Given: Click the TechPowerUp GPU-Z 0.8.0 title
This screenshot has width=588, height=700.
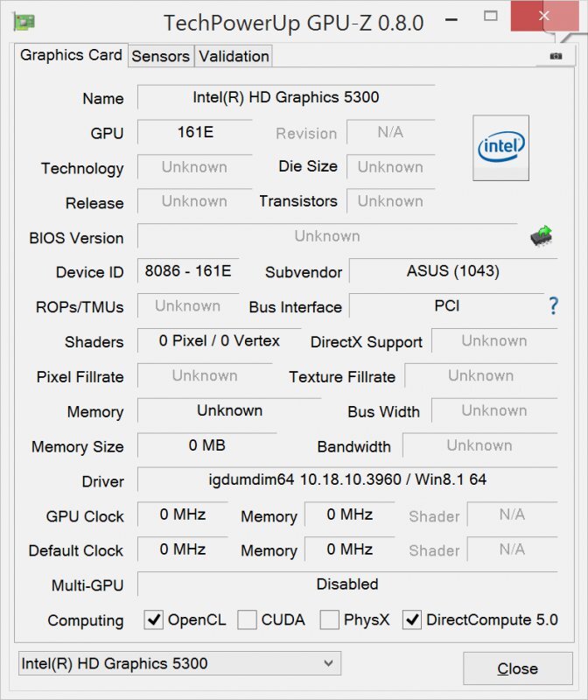Looking at the screenshot, I should click(x=293, y=23).
